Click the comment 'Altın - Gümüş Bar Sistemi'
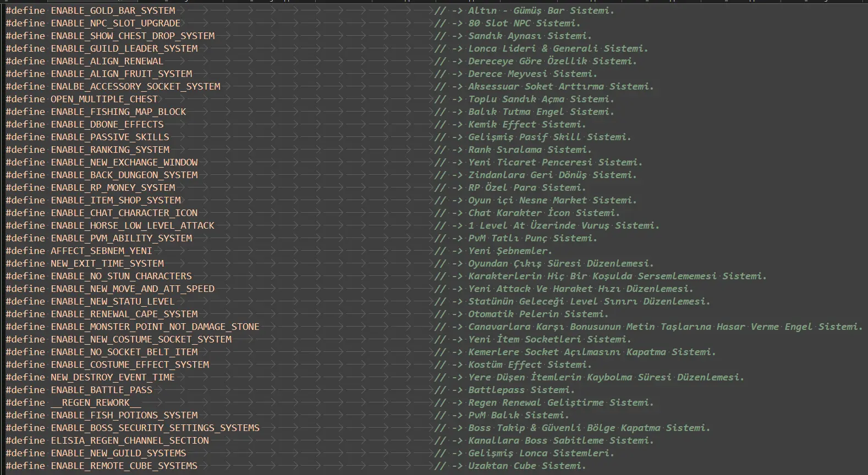Screen dimensions: 868x475 [541, 10]
